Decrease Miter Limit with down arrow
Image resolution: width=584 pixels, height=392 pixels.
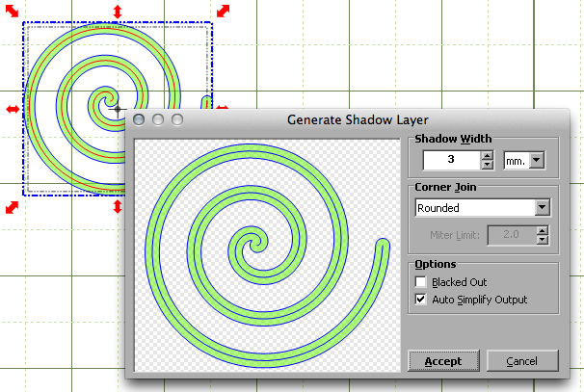[543, 240]
